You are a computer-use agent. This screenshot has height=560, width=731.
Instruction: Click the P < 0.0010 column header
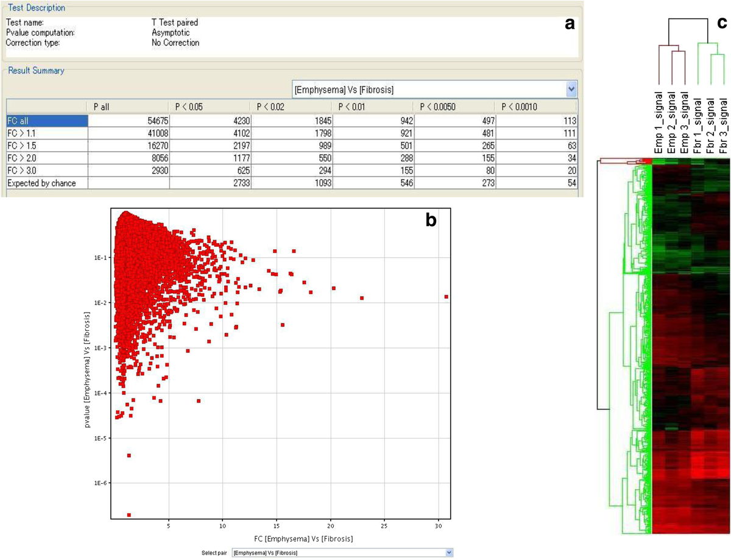pyautogui.click(x=537, y=107)
